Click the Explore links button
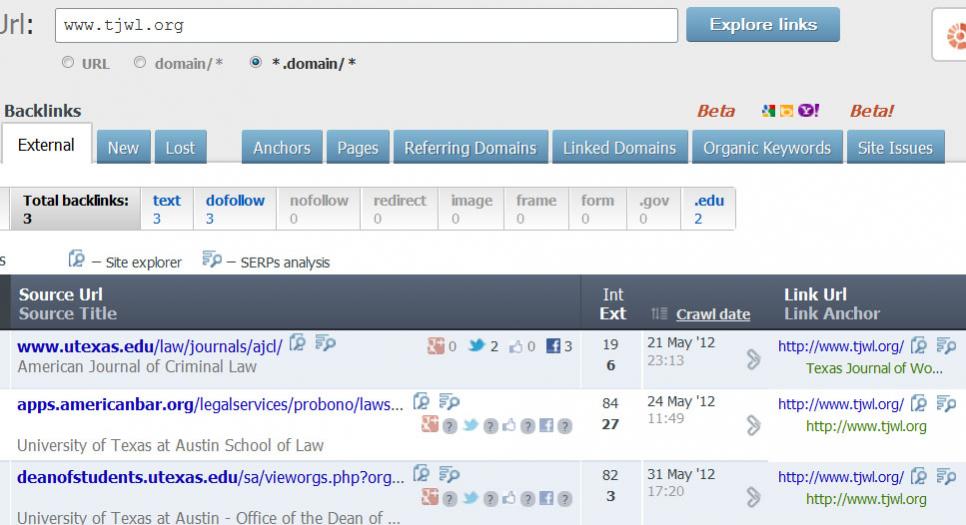Image resolution: width=966 pixels, height=525 pixels. (x=763, y=25)
